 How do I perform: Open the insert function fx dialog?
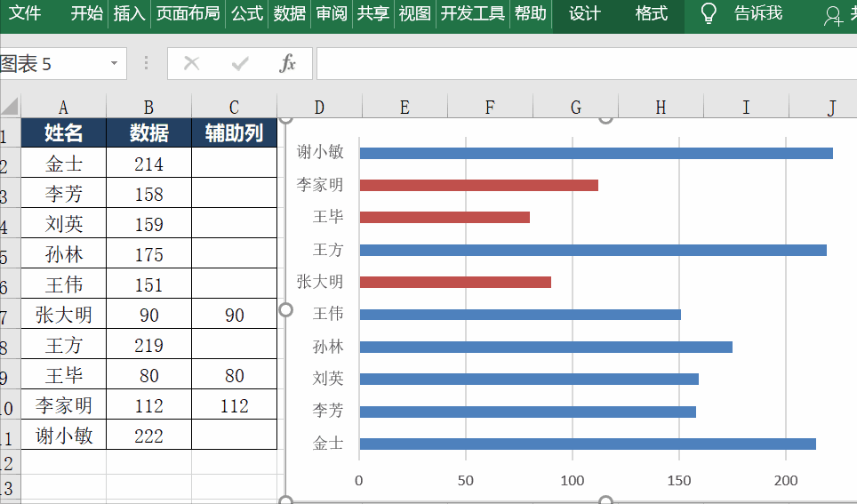pyautogui.click(x=287, y=63)
